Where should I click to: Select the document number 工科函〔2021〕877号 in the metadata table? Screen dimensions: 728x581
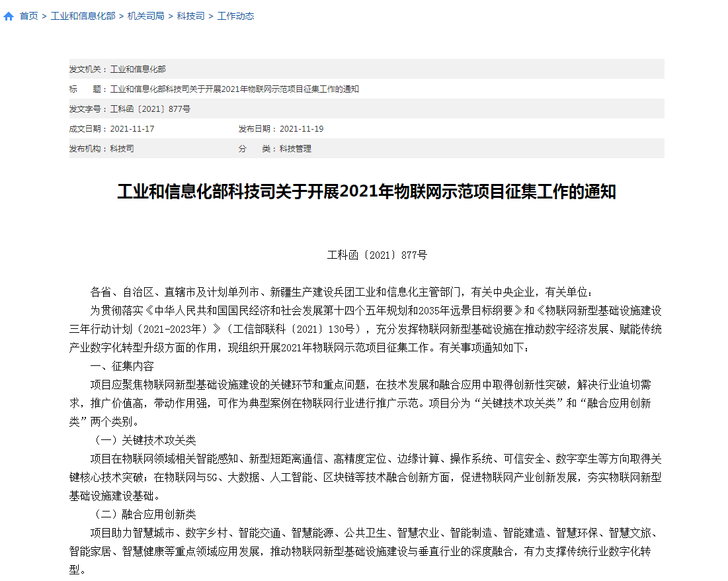150,109
